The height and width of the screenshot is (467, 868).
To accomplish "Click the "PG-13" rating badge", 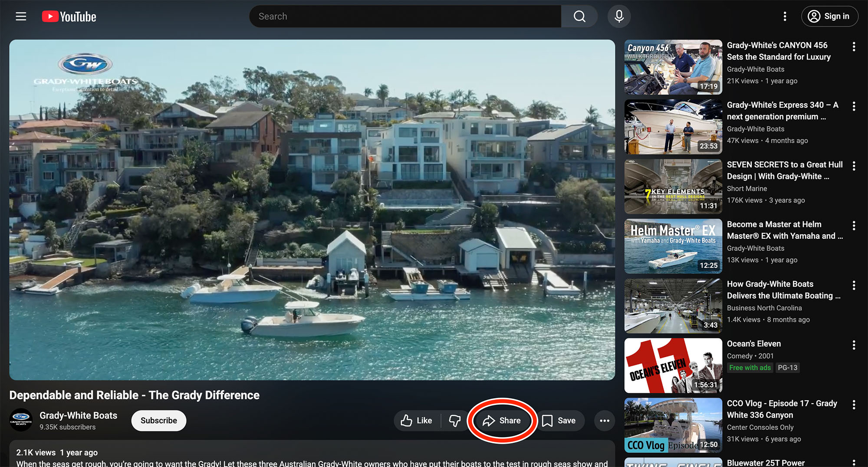I will [x=787, y=368].
